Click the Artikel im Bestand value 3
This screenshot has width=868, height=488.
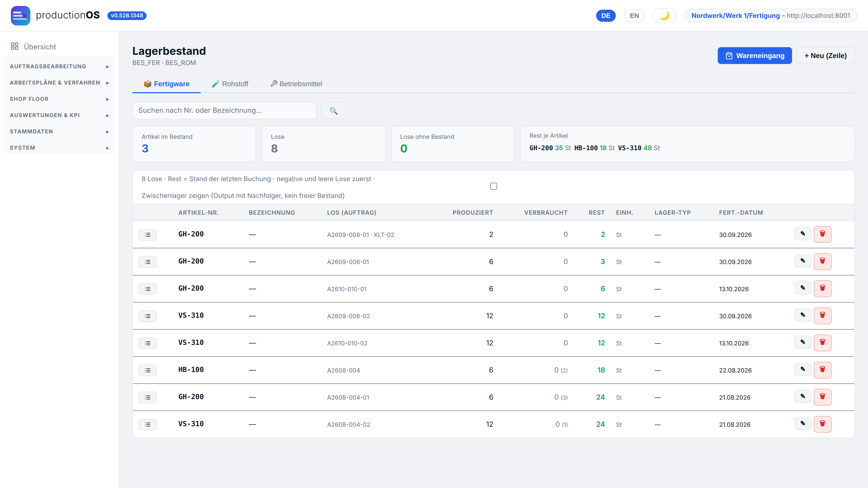pyautogui.click(x=145, y=149)
